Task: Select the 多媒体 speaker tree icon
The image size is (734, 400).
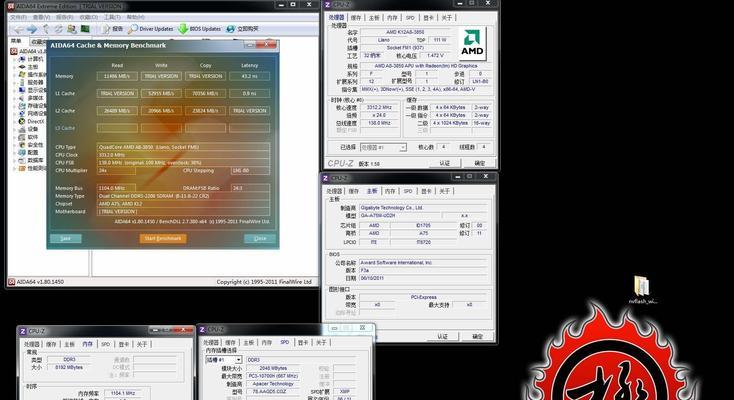Action: click(22, 98)
